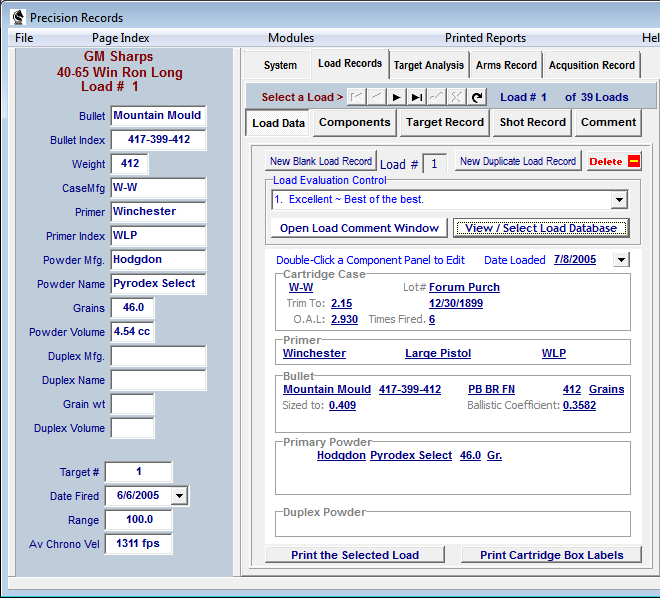The image size is (660, 598).
Task: Click the Lot# value Forum Purch
Action: pos(464,287)
